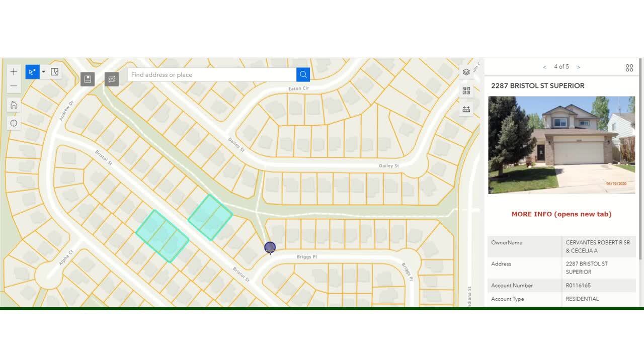
Task: Click the blue search magnifier button
Action: click(303, 74)
